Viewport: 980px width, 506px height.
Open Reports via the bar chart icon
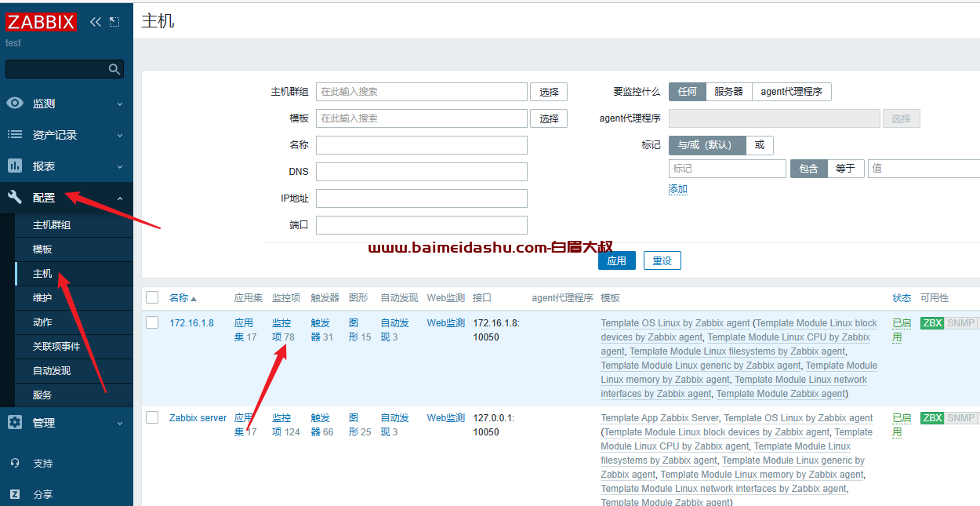[x=15, y=166]
